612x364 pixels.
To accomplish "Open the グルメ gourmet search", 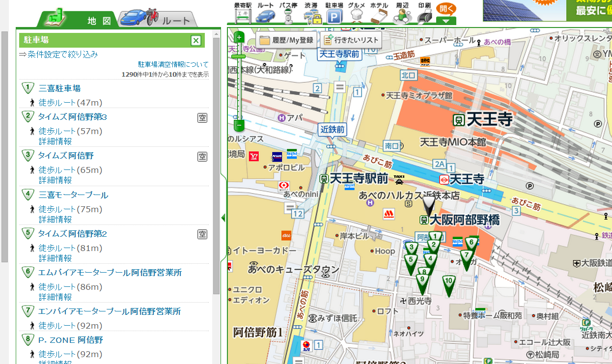I will tap(357, 13).
